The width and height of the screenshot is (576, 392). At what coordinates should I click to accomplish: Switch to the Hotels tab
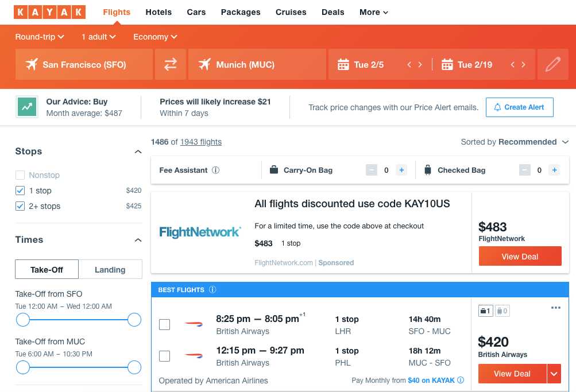pyautogui.click(x=159, y=11)
